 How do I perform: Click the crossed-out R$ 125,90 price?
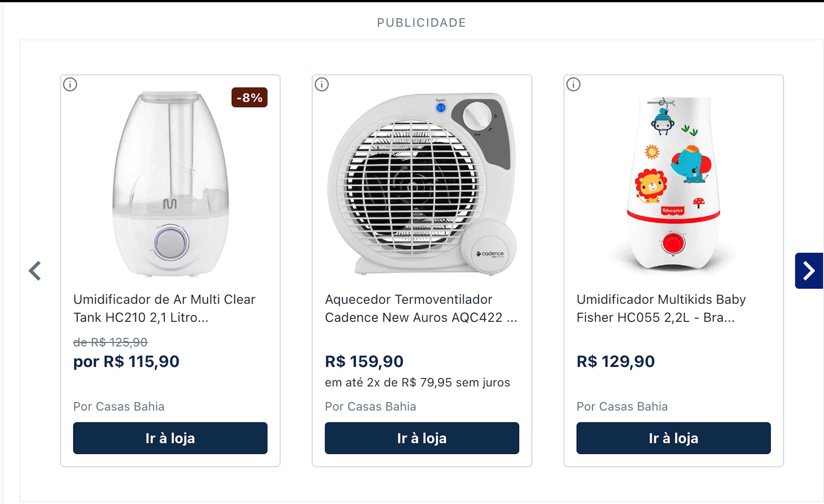coord(110,342)
